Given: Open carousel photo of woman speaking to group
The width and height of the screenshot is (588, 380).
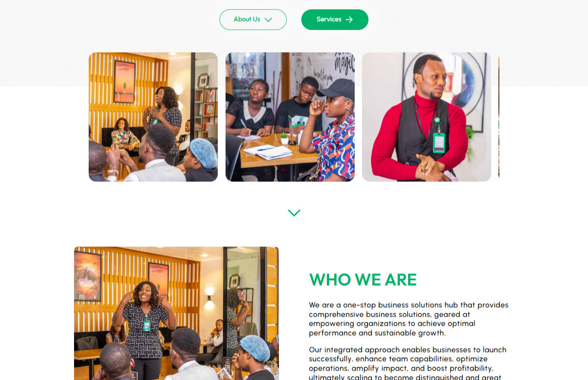Looking at the screenshot, I should tap(153, 117).
